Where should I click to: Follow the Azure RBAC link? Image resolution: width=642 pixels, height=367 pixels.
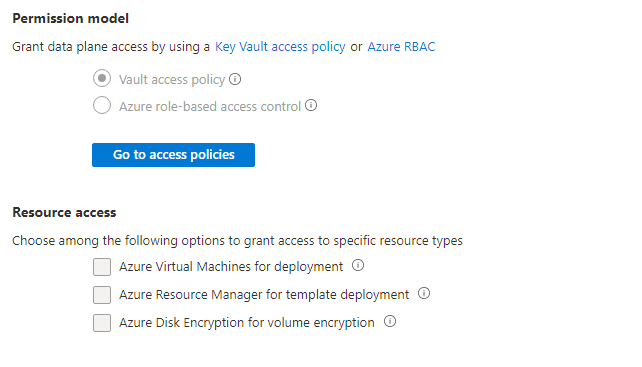click(x=401, y=47)
